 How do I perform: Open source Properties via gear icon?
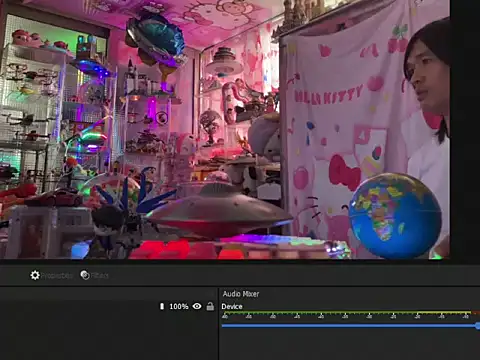pos(35,275)
